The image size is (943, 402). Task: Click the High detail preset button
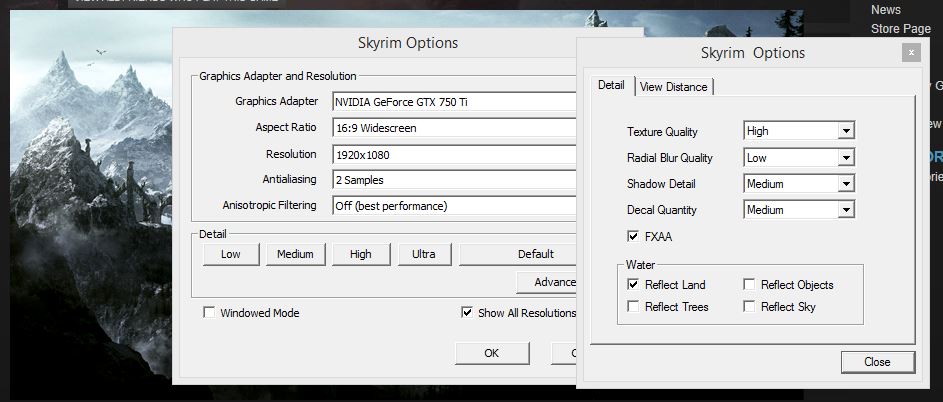point(361,254)
